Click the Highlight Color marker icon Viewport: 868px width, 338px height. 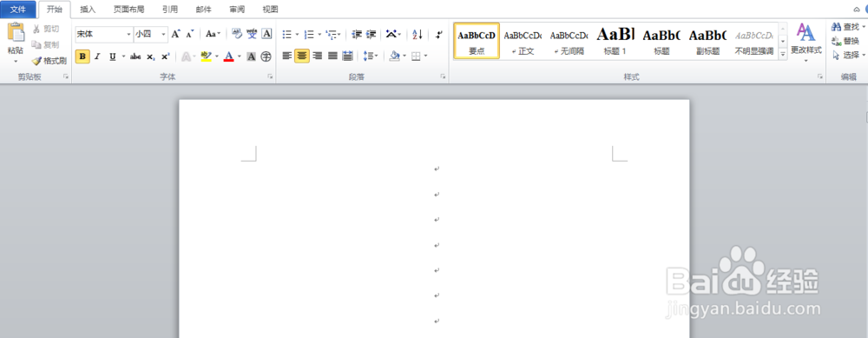pyautogui.click(x=206, y=56)
